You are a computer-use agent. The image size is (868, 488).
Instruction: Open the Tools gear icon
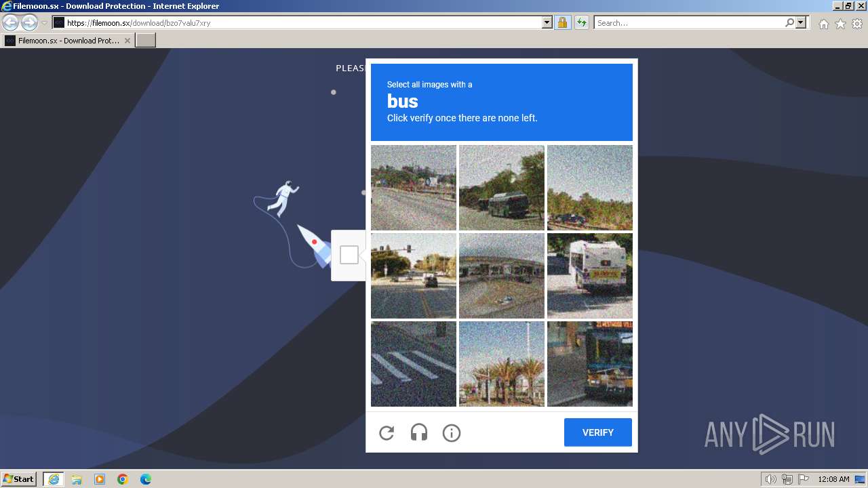coord(857,24)
